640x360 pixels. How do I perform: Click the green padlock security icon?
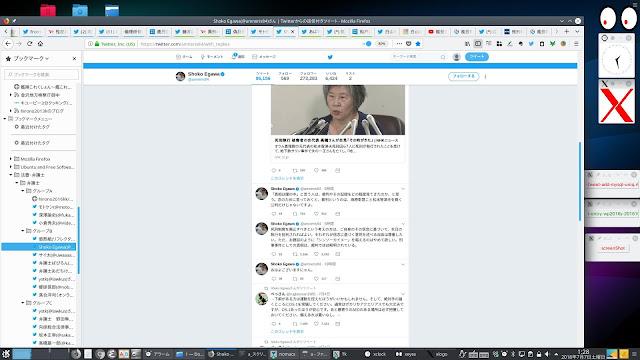pyautogui.click(x=97, y=44)
